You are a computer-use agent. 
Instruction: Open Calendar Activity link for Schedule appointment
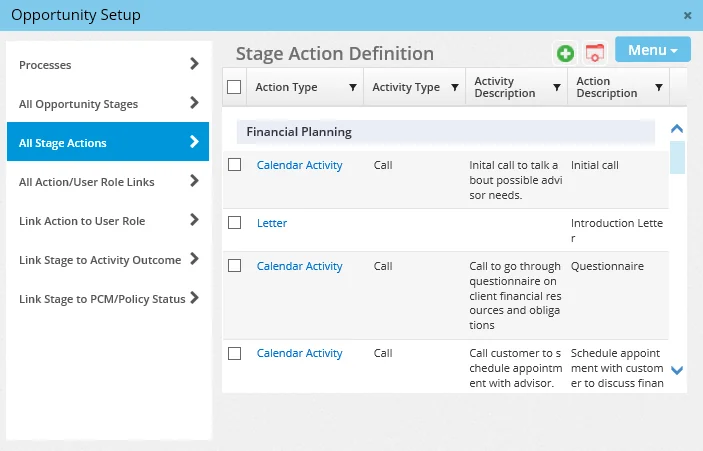[x=299, y=353]
